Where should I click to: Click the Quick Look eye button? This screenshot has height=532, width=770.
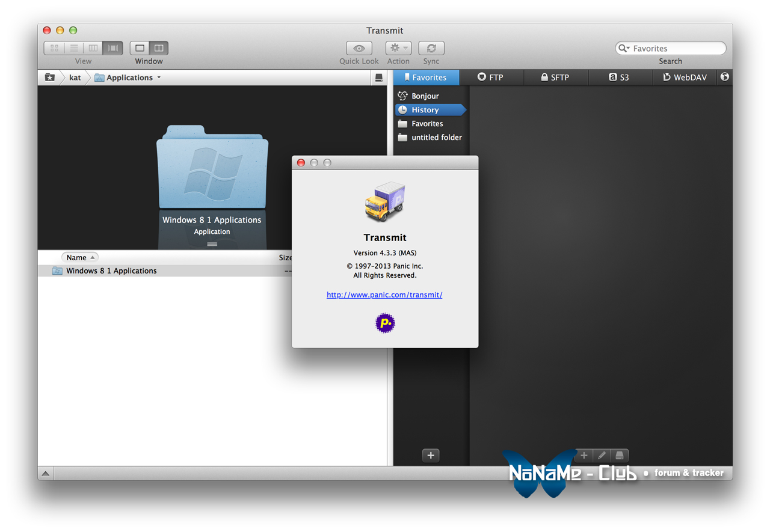click(359, 48)
